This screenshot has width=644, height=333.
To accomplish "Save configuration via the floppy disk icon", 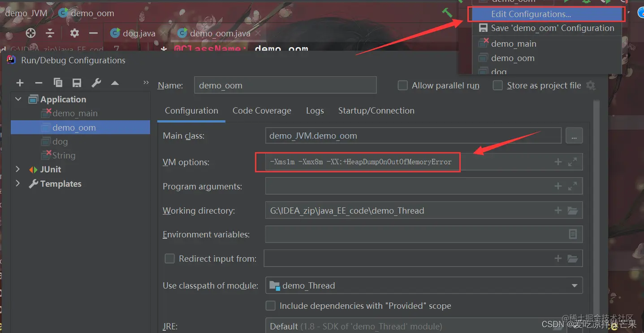I will point(77,83).
